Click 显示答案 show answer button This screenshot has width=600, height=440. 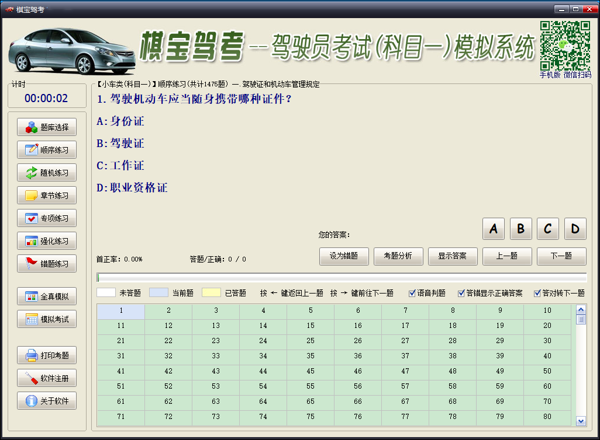point(452,256)
